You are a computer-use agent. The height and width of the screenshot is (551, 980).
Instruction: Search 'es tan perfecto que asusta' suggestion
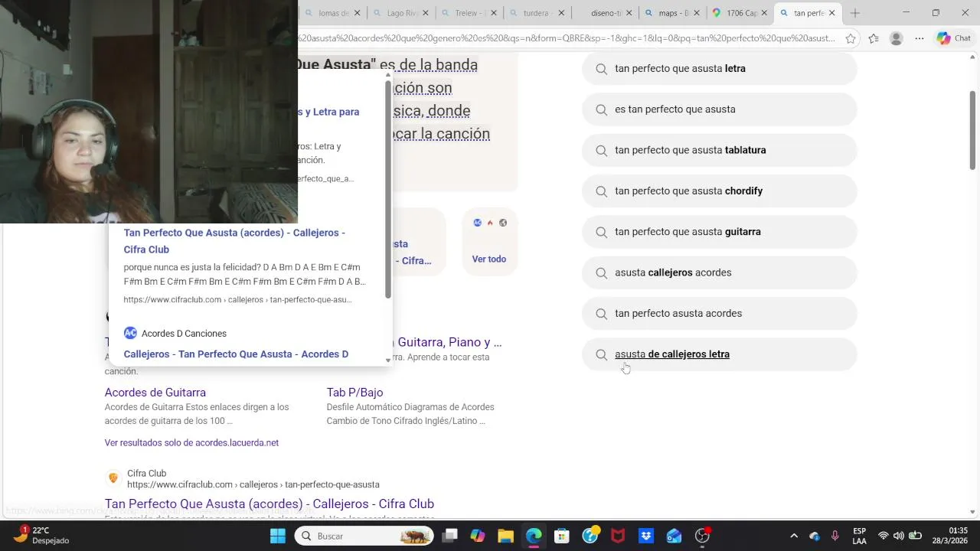click(x=719, y=109)
